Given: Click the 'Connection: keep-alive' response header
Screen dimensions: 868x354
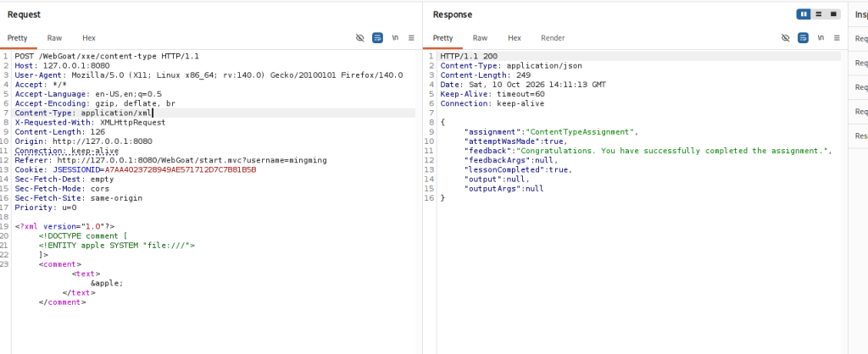Looking at the screenshot, I should point(492,103).
